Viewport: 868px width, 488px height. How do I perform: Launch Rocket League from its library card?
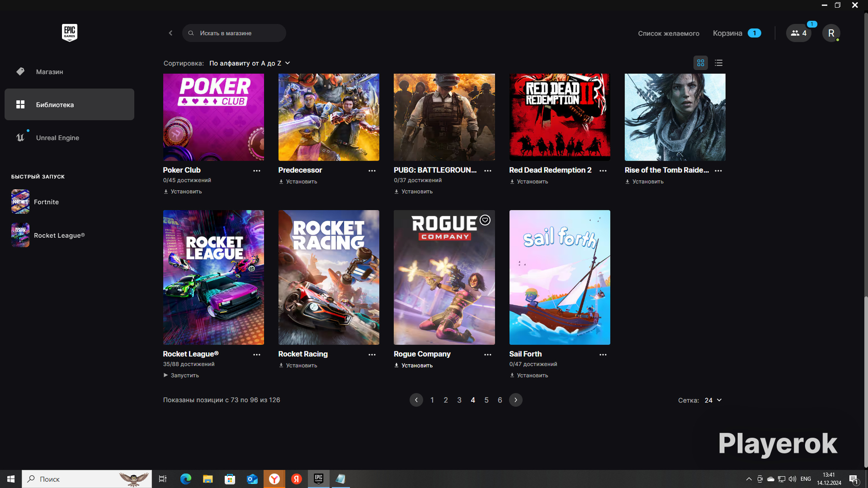[x=181, y=376]
